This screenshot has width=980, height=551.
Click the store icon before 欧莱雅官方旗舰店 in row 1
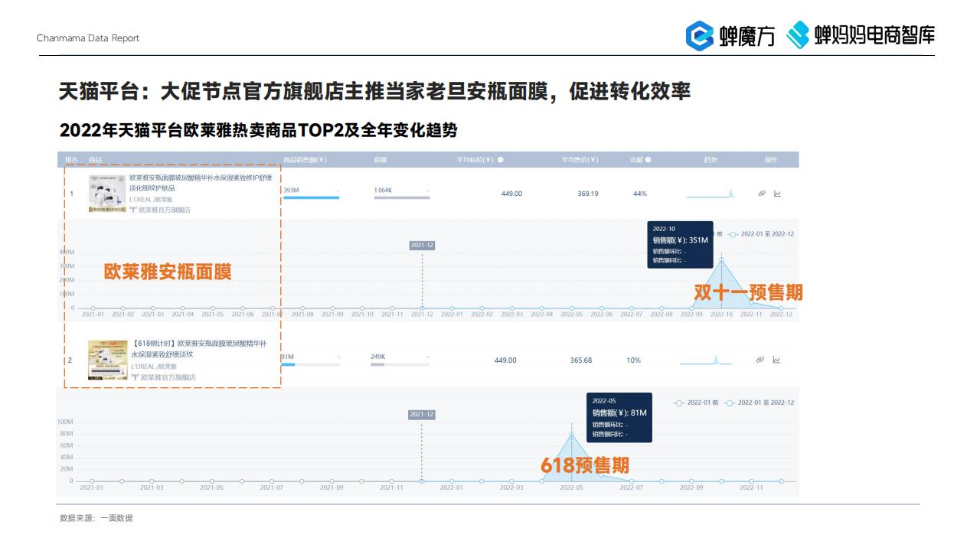point(133,209)
